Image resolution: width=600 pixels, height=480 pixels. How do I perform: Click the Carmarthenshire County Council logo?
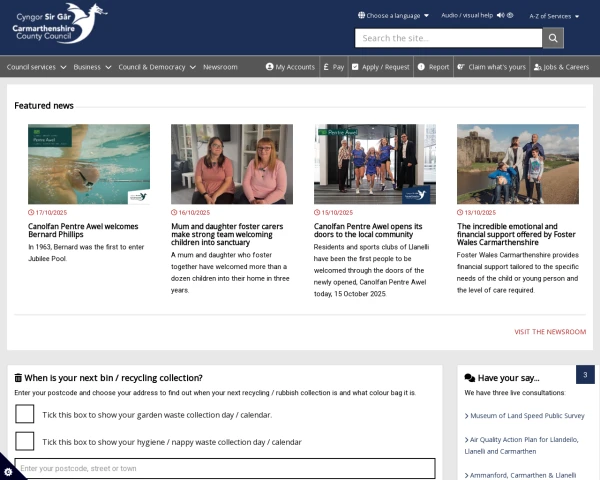coord(60,24)
